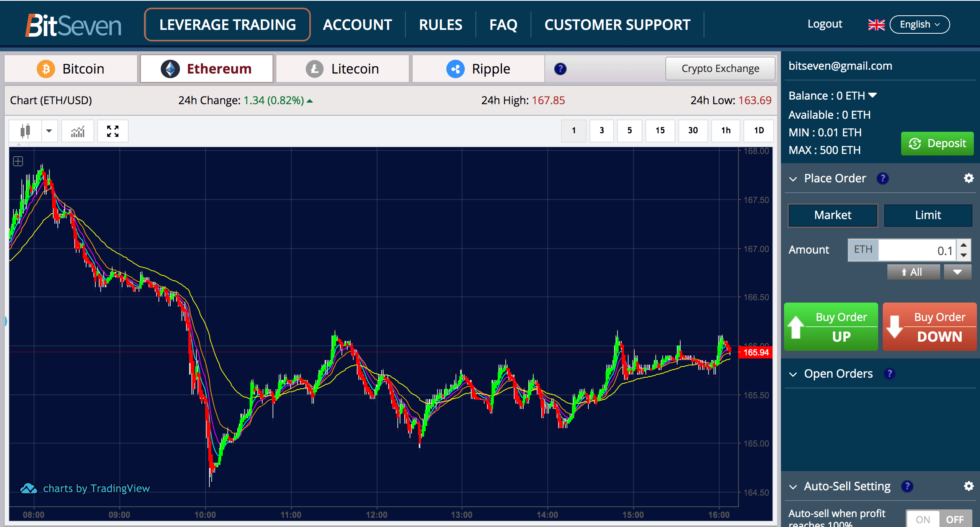Image resolution: width=980 pixels, height=527 pixels.
Task: Decrease the ETH amount with down arrow
Action: tap(964, 255)
